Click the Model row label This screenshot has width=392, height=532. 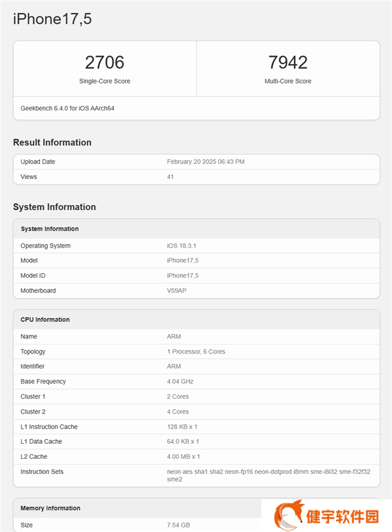(x=29, y=261)
